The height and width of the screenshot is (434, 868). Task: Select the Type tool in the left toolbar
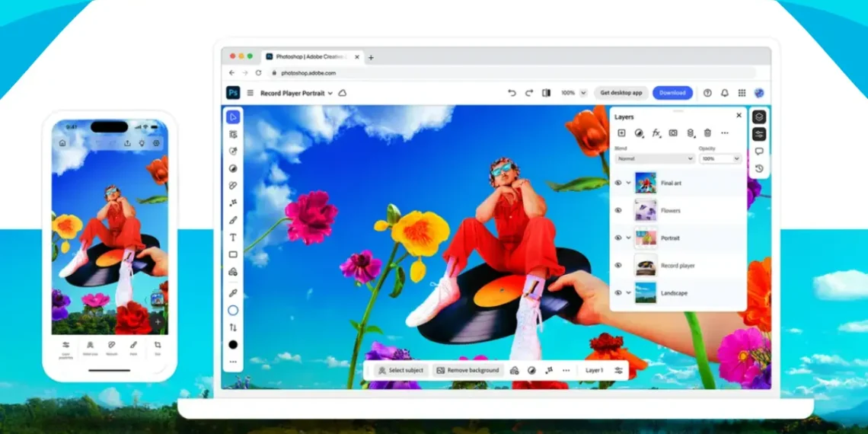[x=233, y=238]
